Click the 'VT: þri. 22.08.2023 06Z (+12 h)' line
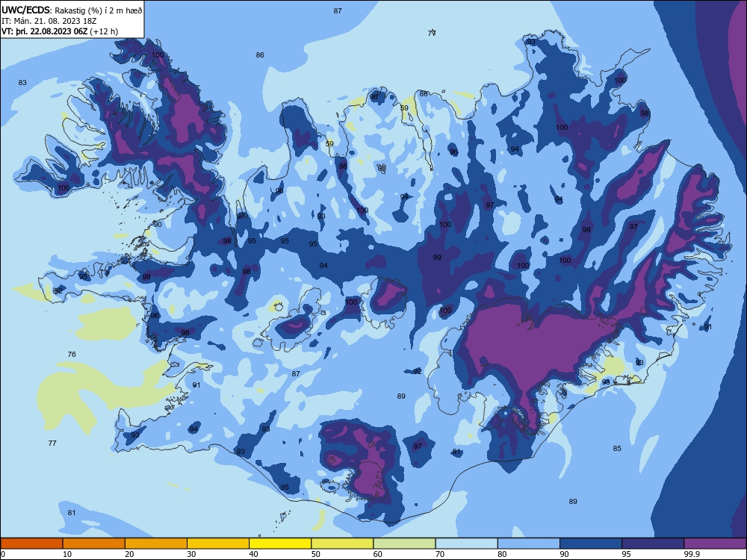This screenshot has height=560, width=747. coord(60,31)
